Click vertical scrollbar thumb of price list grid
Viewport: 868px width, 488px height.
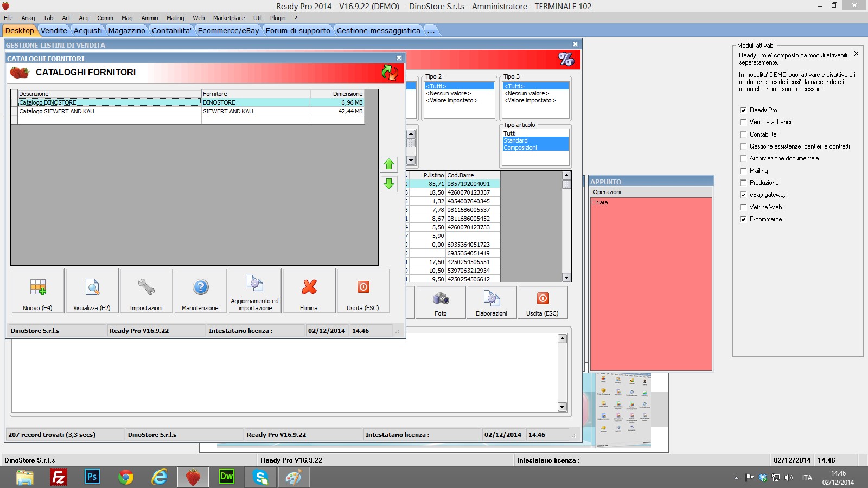tap(566, 184)
